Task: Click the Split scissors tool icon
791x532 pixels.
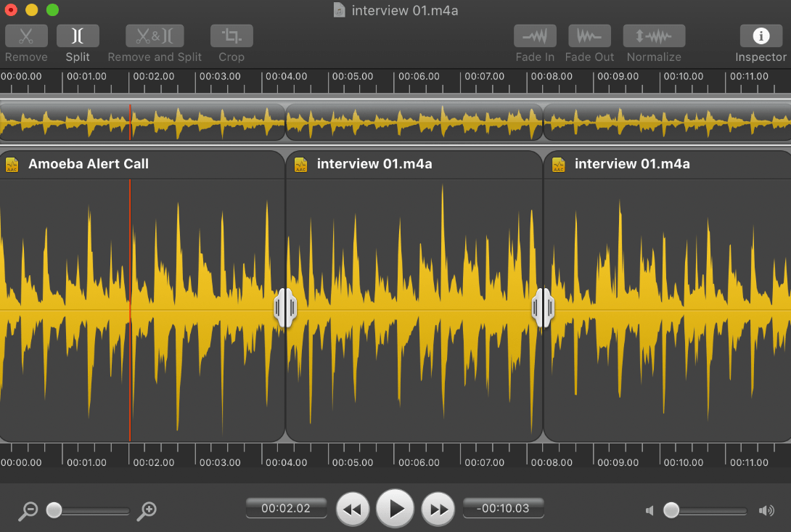Action: [x=78, y=36]
